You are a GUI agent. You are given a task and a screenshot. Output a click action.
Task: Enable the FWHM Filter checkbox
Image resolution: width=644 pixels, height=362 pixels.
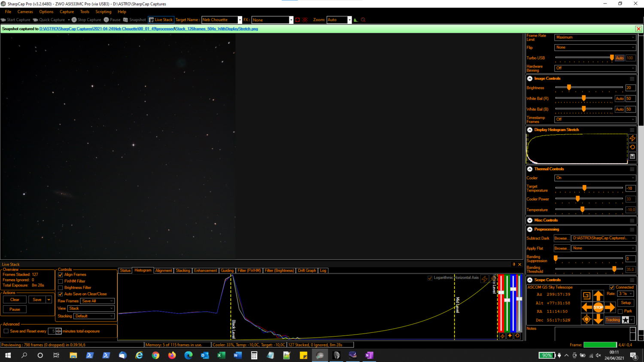[x=60, y=281]
